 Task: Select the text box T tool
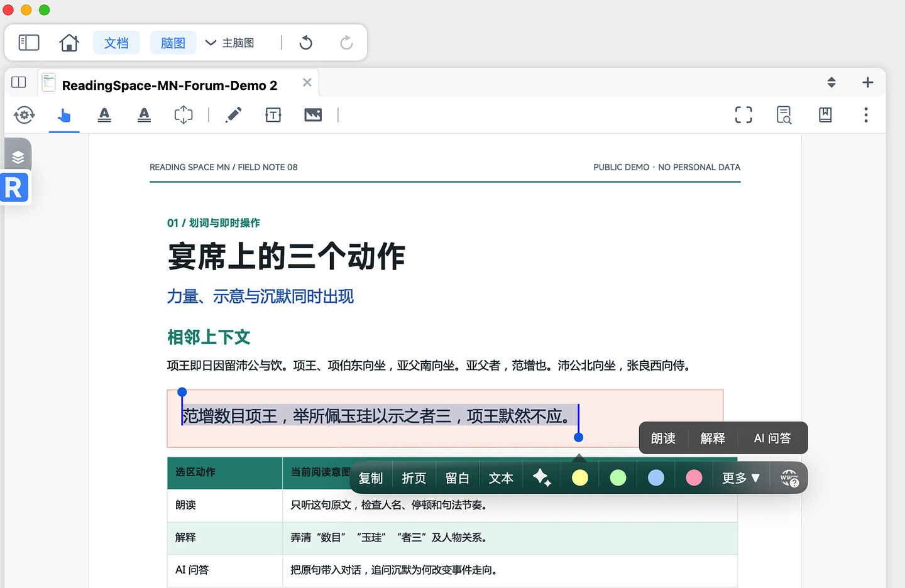(x=273, y=115)
